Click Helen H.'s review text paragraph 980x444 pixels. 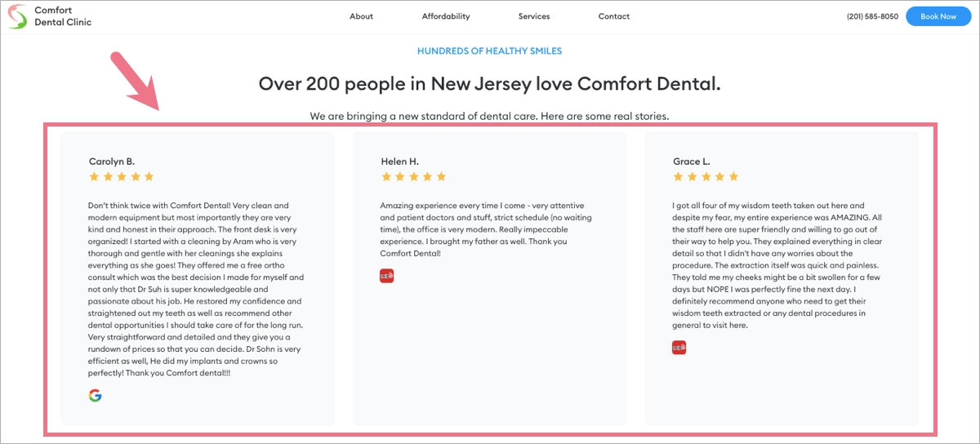(x=487, y=229)
